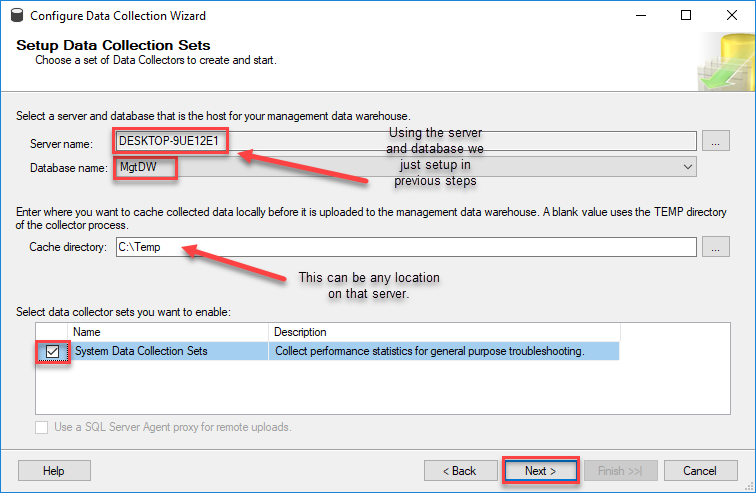Open Help for this wizard

click(54, 471)
